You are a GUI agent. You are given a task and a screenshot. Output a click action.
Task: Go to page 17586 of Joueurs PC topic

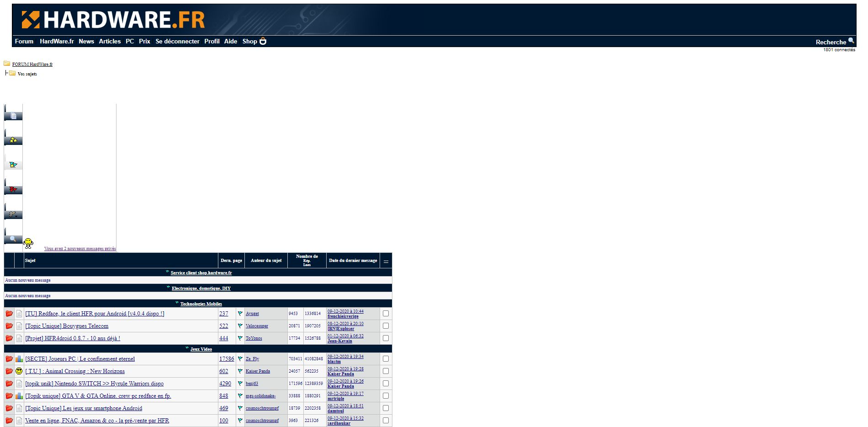[227, 359]
